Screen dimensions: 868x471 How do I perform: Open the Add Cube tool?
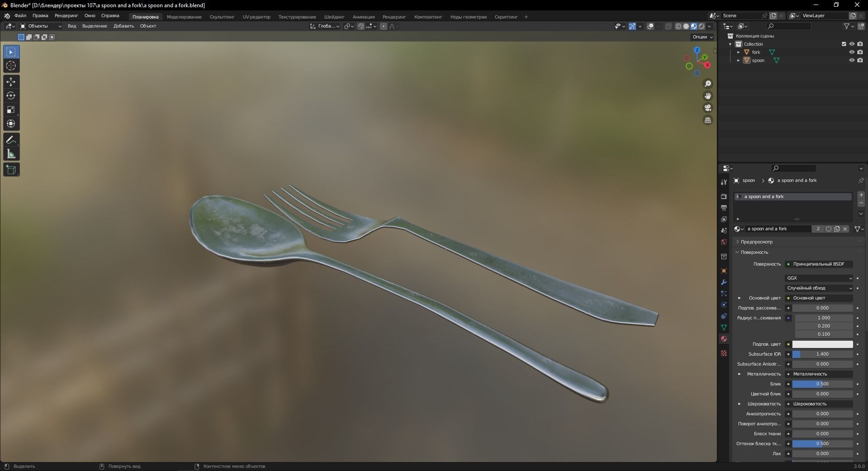tap(11, 169)
